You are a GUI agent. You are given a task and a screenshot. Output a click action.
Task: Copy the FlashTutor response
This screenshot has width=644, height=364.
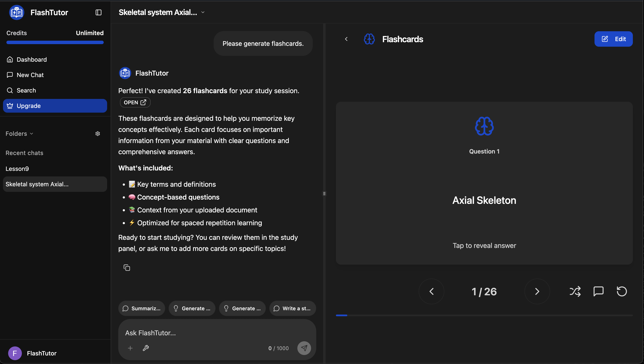pos(127,268)
